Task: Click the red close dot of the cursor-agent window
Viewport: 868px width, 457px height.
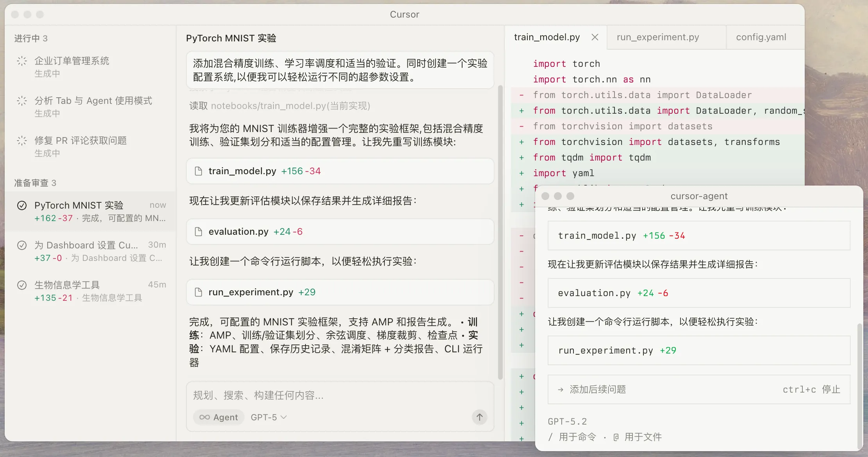Action: (545, 196)
